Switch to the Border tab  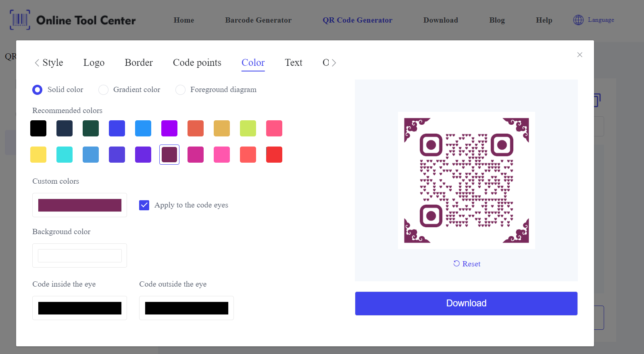139,63
